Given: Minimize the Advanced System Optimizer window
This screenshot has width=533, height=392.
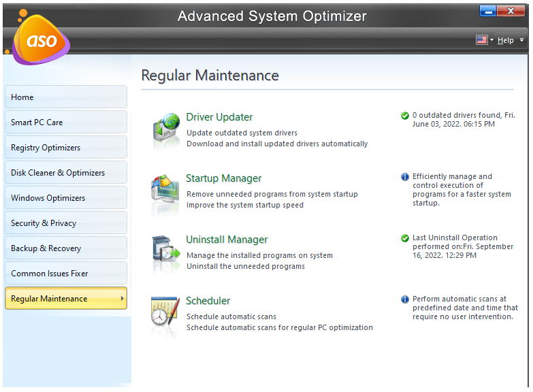Looking at the screenshot, I should (x=488, y=11).
